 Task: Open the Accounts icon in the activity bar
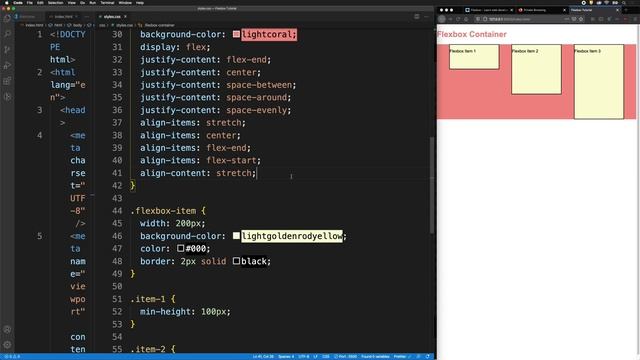(7, 329)
